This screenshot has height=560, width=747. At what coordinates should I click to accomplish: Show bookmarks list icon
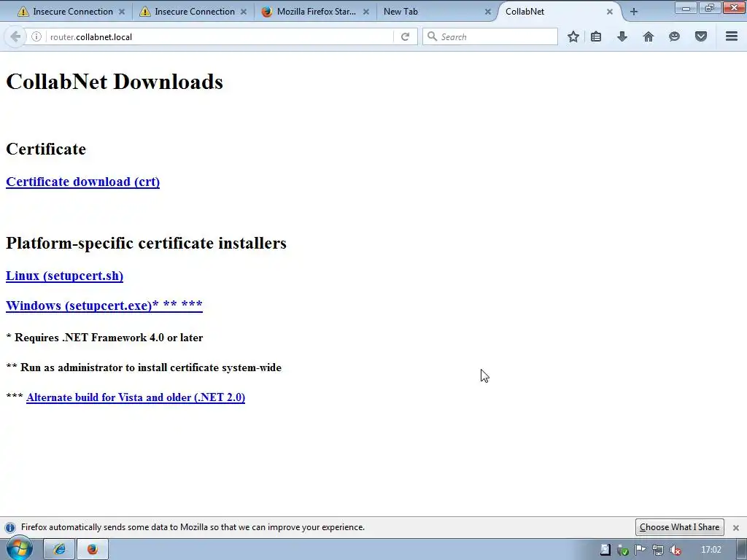pos(596,36)
